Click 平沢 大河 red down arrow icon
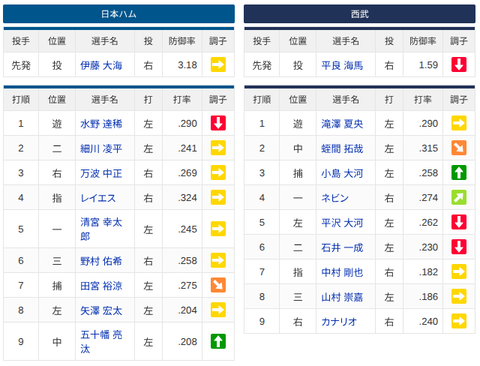 [459, 222]
